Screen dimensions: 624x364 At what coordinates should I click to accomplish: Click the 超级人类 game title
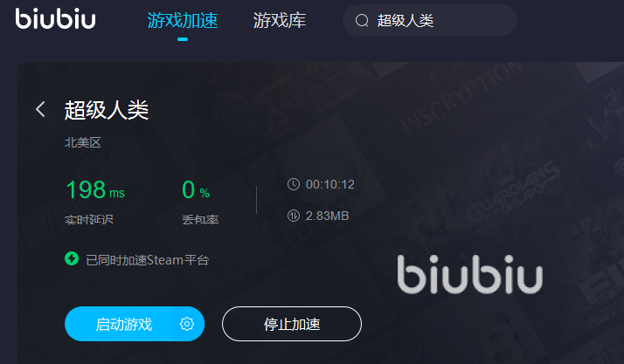[107, 110]
